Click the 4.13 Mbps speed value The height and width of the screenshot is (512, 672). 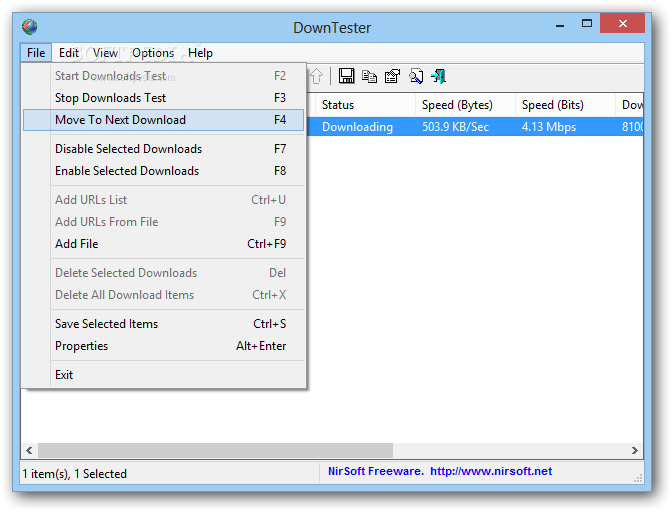pyautogui.click(x=549, y=127)
